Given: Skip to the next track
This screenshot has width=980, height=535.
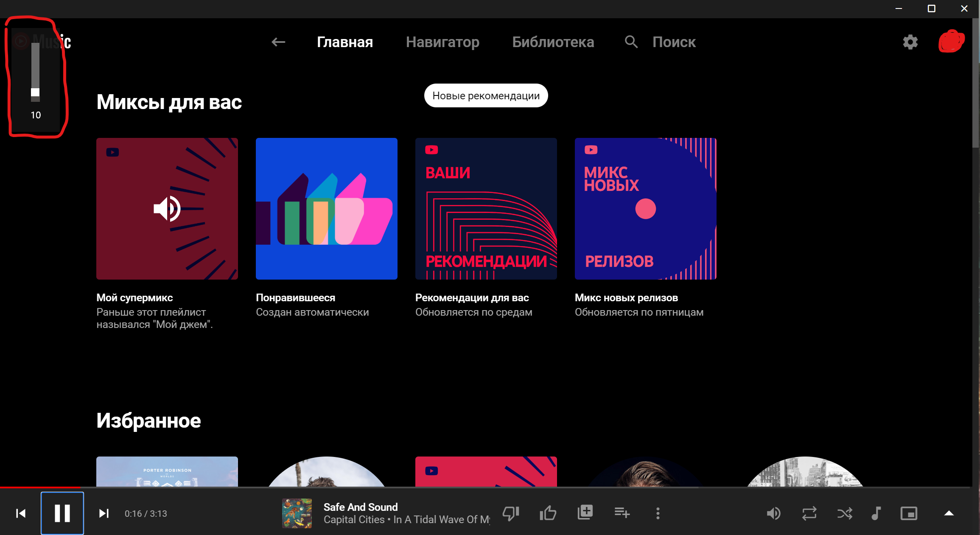Looking at the screenshot, I should click(x=104, y=513).
